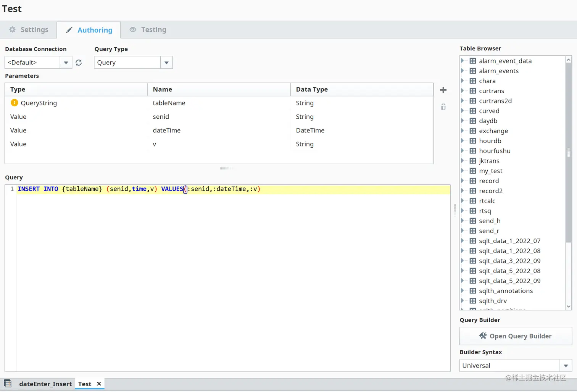Open the Database Connection dropdown
577x392 pixels.
(x=66, y=63)
